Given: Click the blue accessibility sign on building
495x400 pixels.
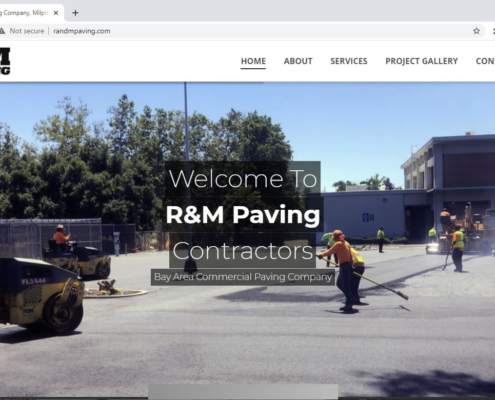Looking at the screenshot, I should tap(366, 218).
